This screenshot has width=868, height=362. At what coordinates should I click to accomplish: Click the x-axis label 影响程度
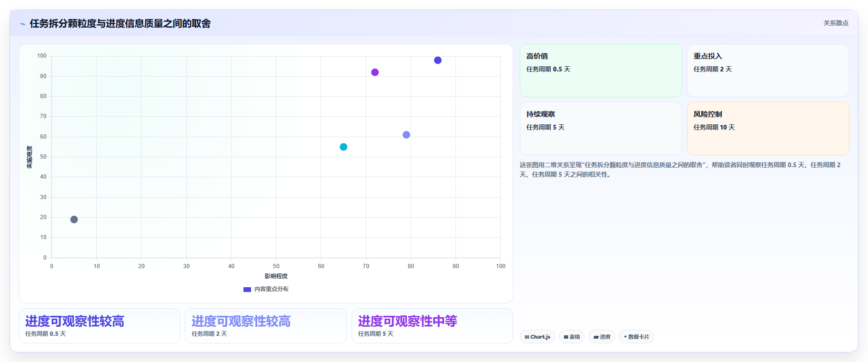tap(276, 276)
